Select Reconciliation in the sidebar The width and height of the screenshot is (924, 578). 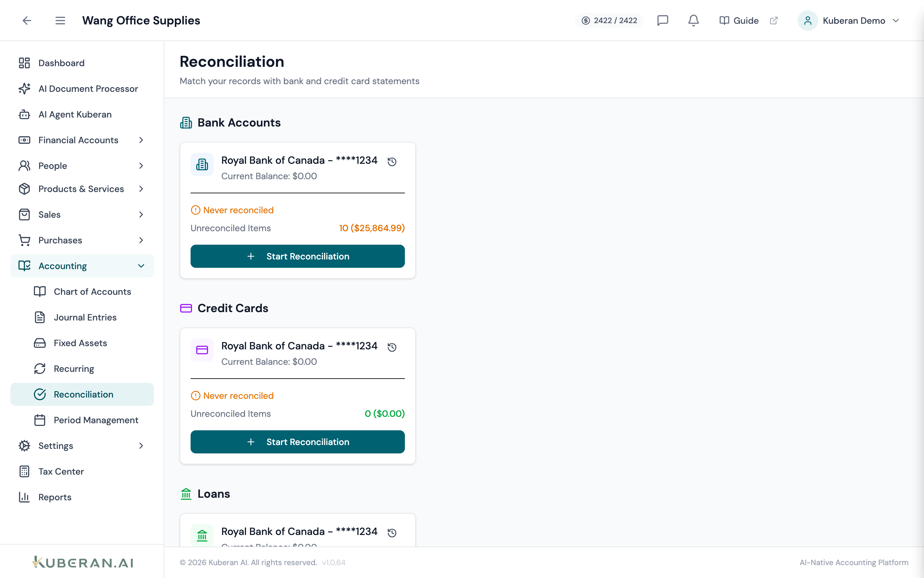[x=82, y=395]
